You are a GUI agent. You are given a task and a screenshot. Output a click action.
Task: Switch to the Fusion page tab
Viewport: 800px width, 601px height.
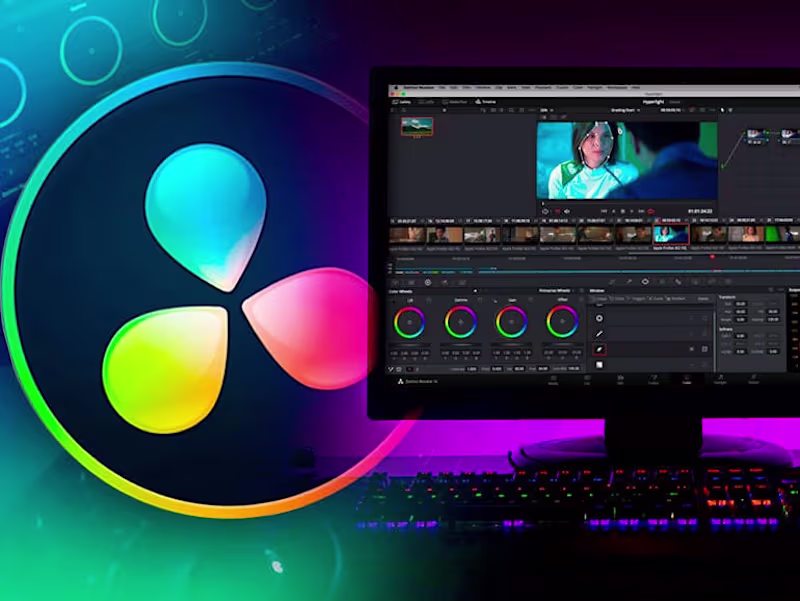click(x=653, y=380)
